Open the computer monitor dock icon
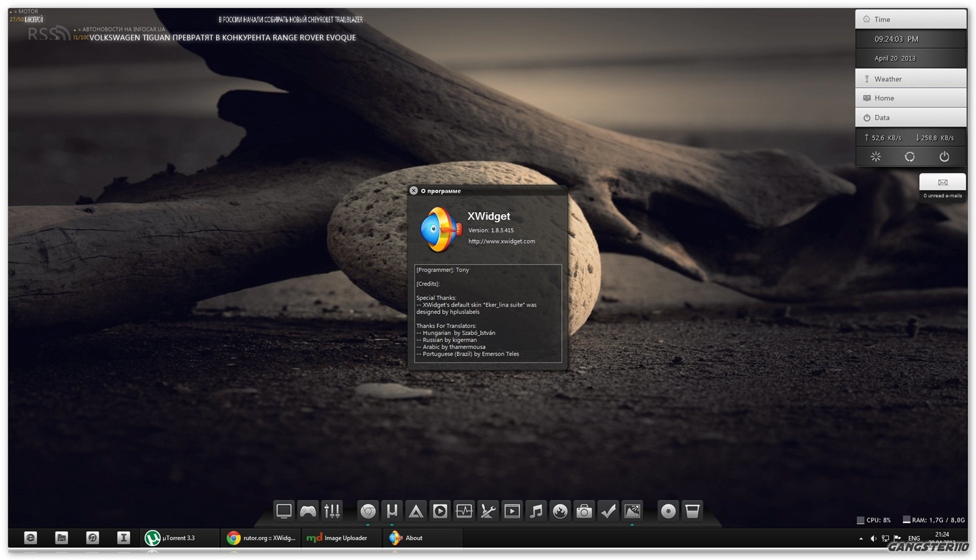 click(284, 511)
